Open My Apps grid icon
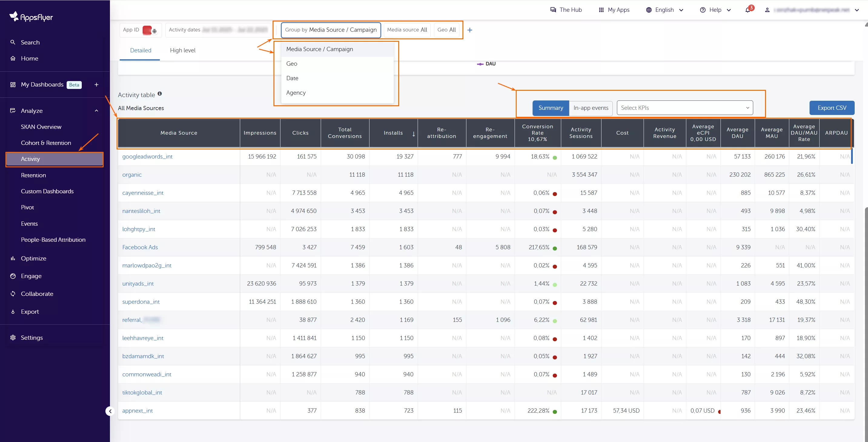Screen dimensions: 868x442 point(601,10)
